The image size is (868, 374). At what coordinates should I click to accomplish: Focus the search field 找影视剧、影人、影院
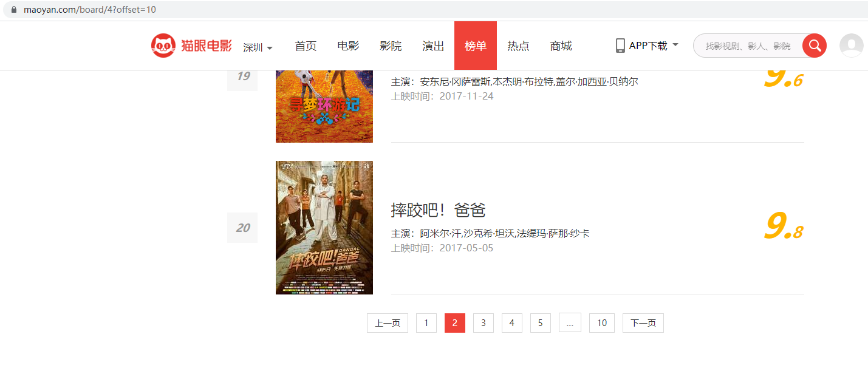(748, 46)
